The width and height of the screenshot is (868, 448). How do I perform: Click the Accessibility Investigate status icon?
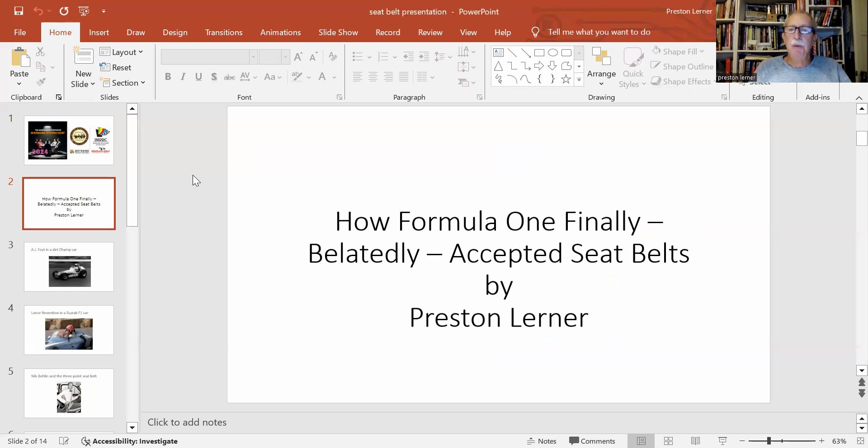tap(129, 441)
